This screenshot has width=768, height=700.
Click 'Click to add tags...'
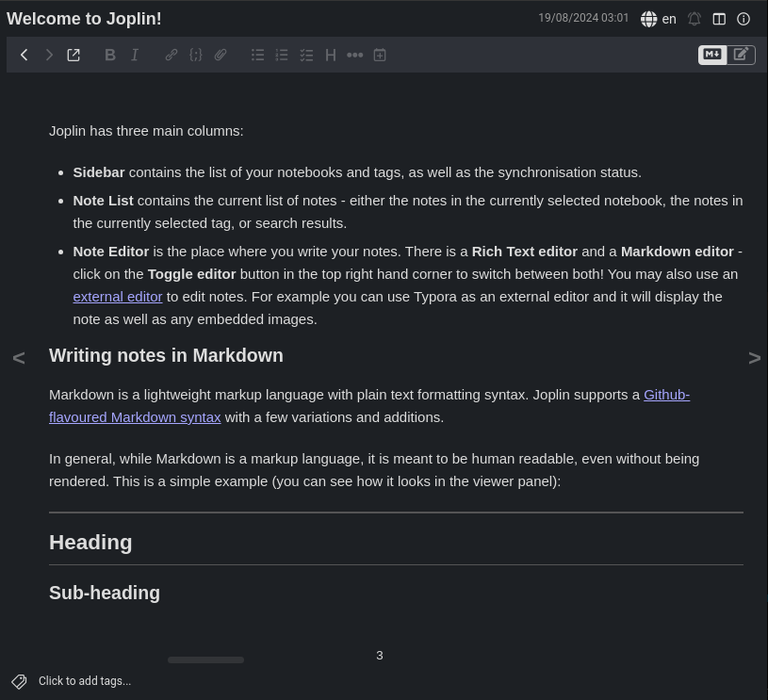tap(85, 681)
